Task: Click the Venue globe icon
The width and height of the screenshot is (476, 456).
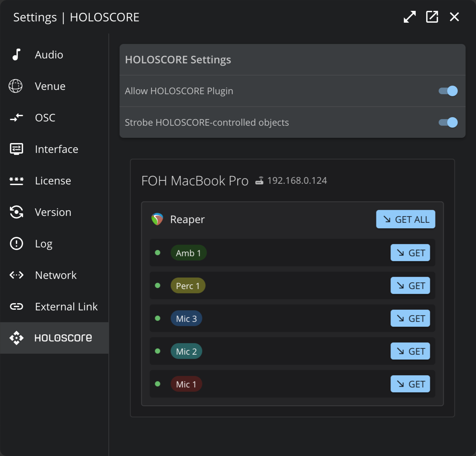Action: (16, 86)
